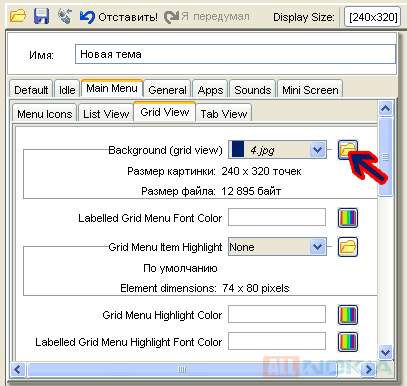Click the text Размер картинки: 240 x 320 точек
This screenshot has height=386, width=407.
pos(214,171)
